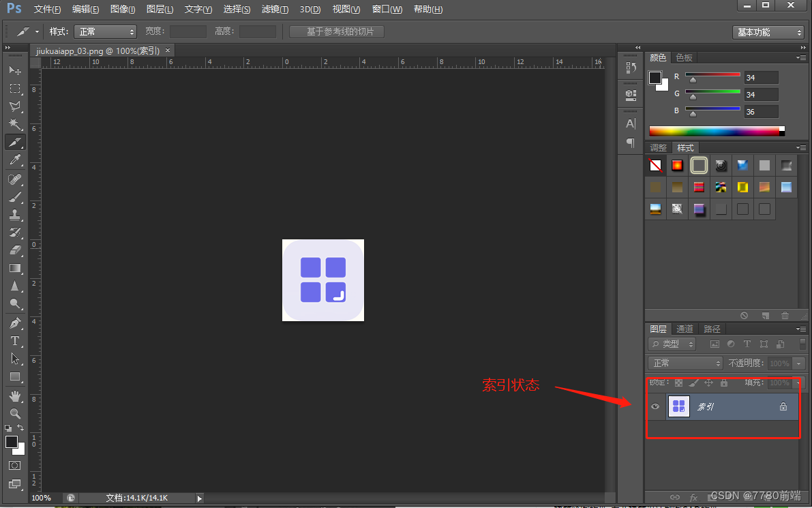Select the Gradient tool
The image size is (812, 508).
coord(15,268)
